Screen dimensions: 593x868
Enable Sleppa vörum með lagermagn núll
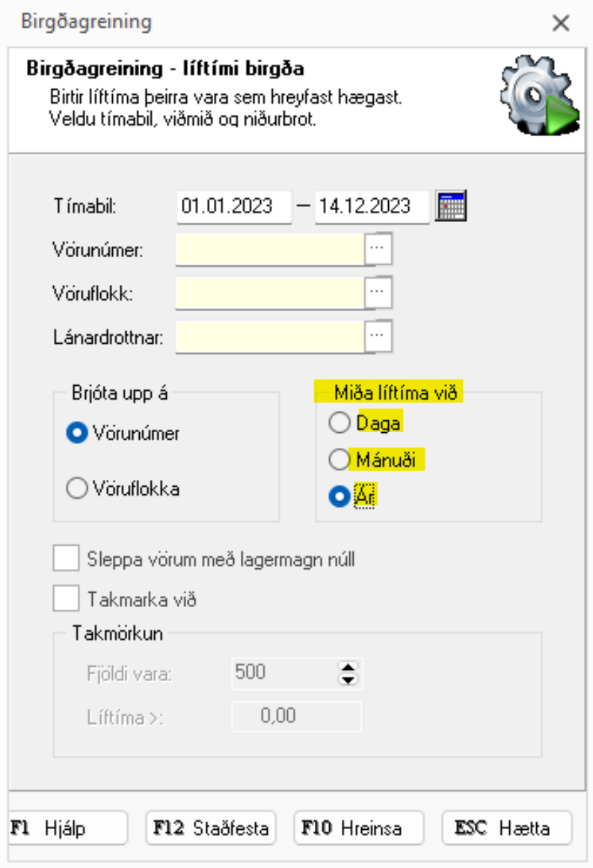(67, 558)
